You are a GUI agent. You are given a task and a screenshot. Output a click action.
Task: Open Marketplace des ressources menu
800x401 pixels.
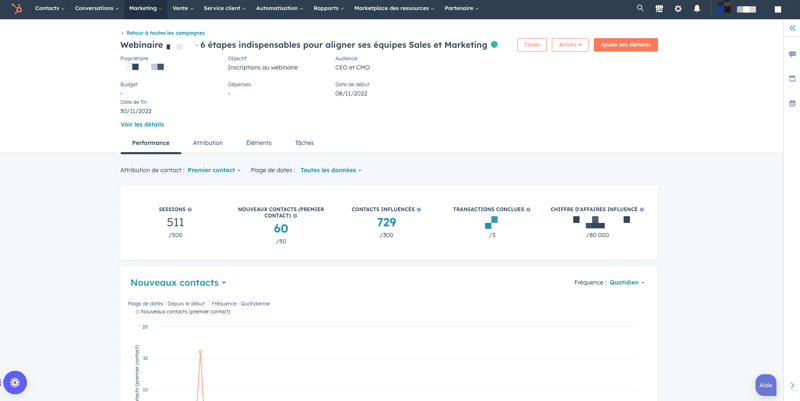(394, 9)
